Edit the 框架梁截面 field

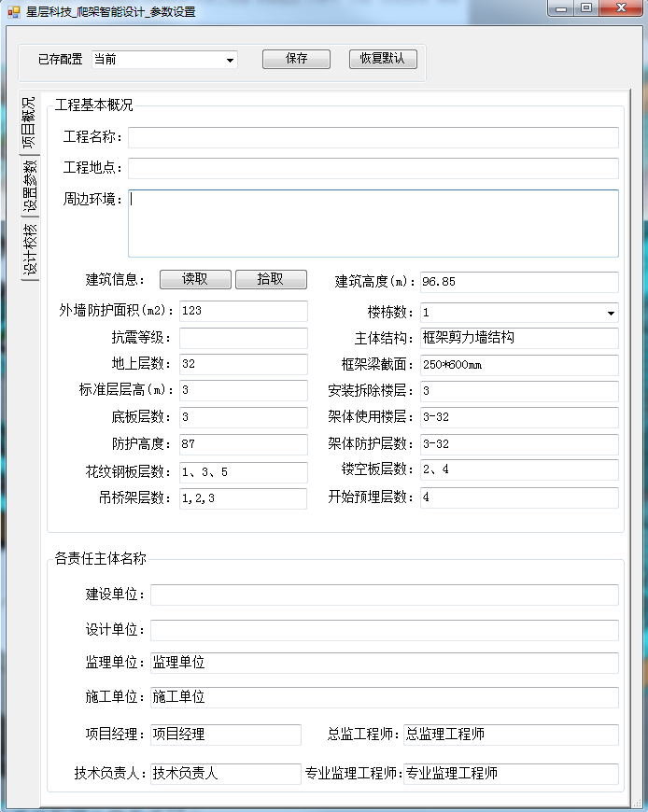point(518,365)
